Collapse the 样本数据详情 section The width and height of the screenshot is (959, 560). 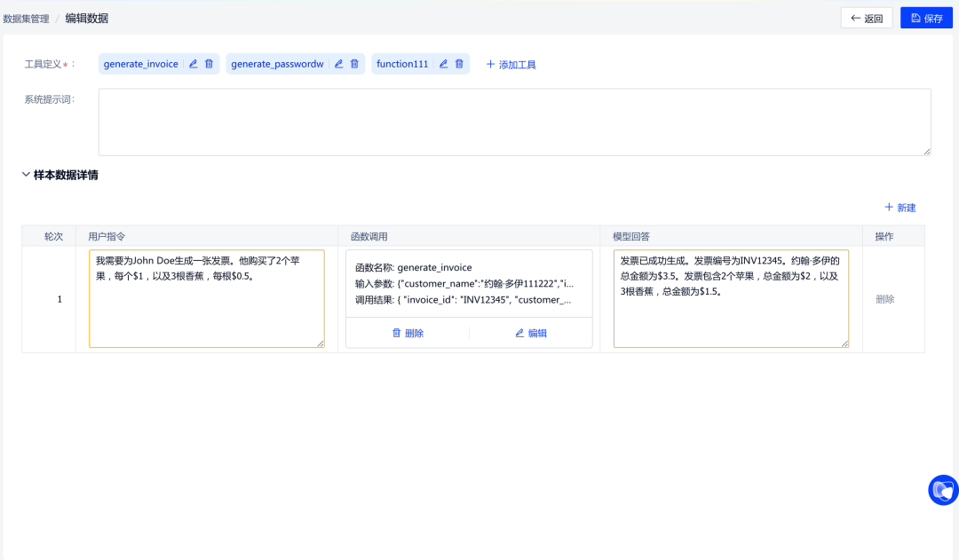click(x=26, y=175)
